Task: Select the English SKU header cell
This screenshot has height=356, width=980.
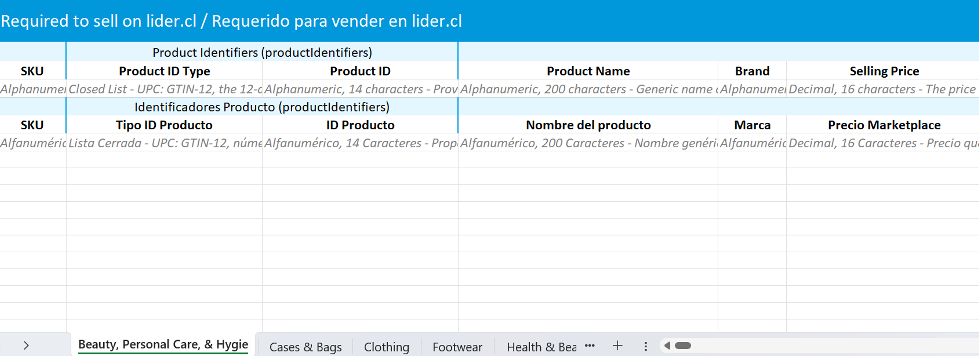Action: [x=33, y=71]
